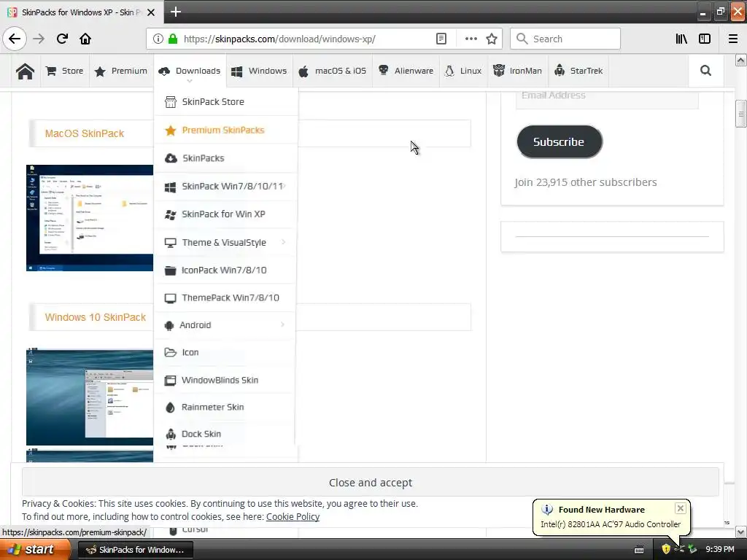
Task: Click MacOS SkinPack preview thumbnail
Action: 90,218
